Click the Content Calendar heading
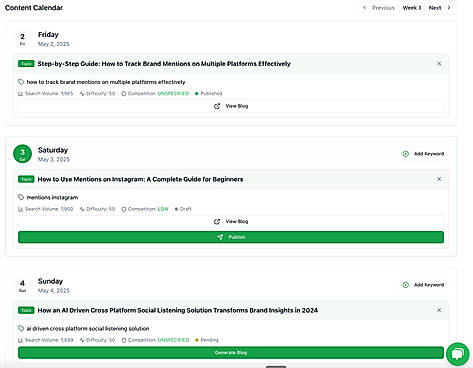This screenshot has width=473, height=368. click(34, 8)
